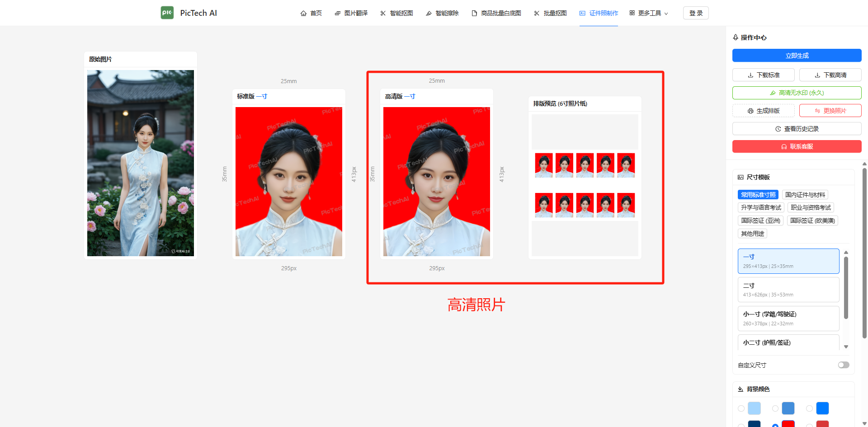
Task: Click the download icon in 下载标准
Action: (750, 75)
